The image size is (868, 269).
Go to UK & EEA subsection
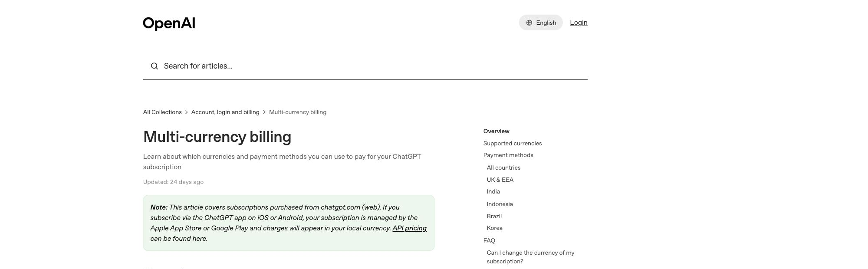pos(500,180)
